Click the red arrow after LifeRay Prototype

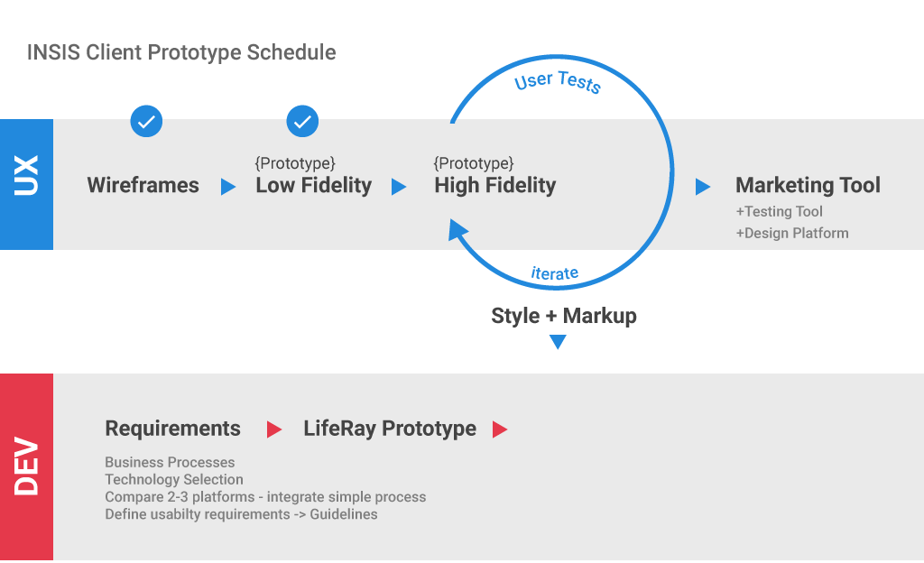(x=500, y=429)
